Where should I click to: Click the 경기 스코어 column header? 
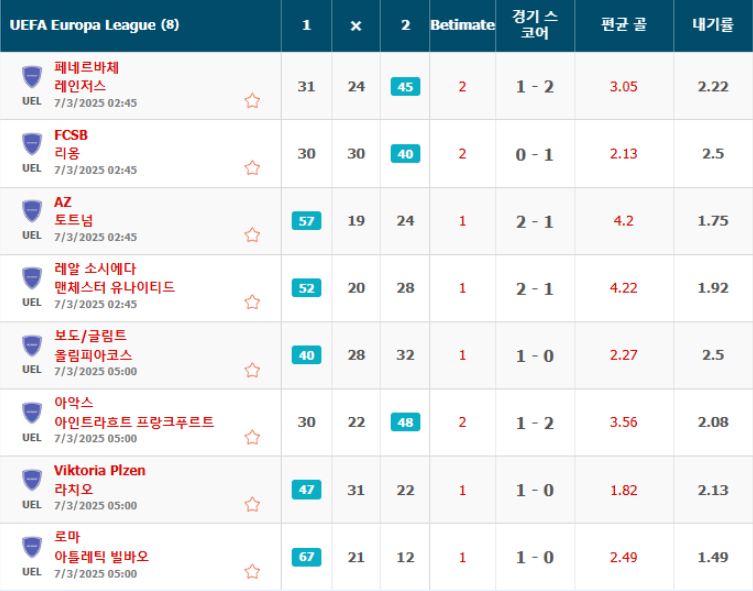tap(535, 24)
